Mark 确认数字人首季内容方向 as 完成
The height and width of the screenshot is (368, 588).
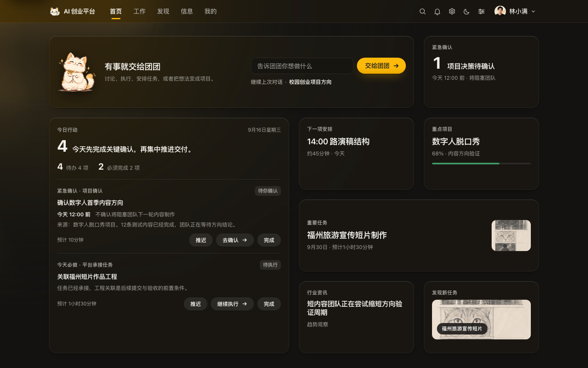click(x=269, y=240)
